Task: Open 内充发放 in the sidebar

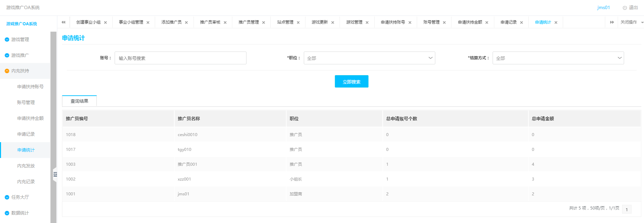Action: point(26,166)
